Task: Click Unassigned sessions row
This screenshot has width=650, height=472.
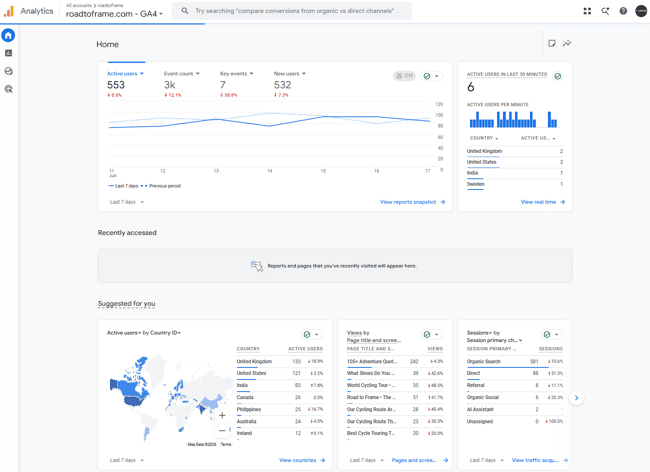Action: coord(515,421)
